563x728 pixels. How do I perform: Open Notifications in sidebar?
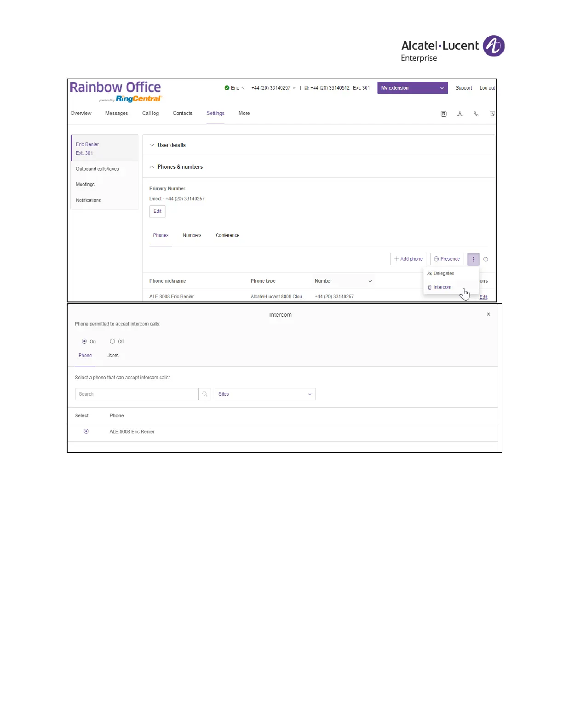pos(88,200)
